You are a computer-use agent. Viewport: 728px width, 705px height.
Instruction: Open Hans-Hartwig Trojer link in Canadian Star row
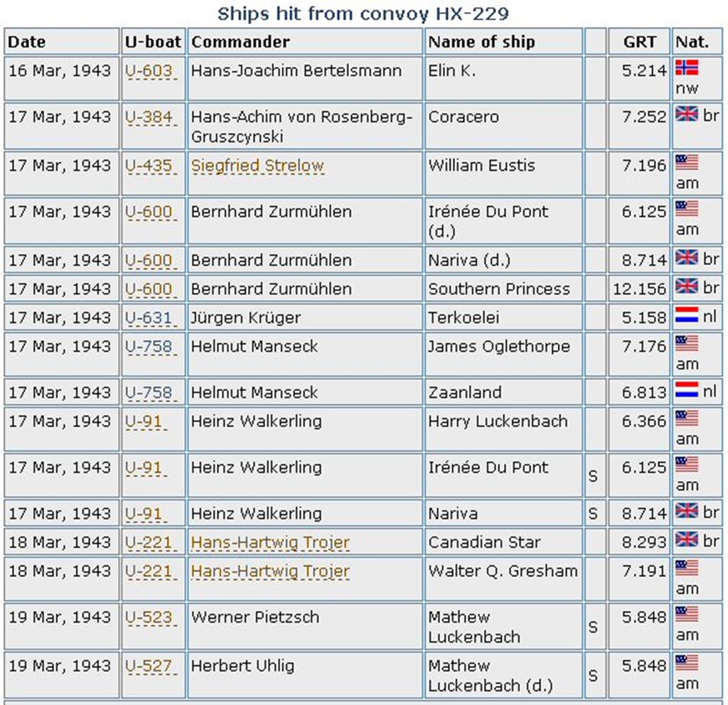tap(270, 543)
